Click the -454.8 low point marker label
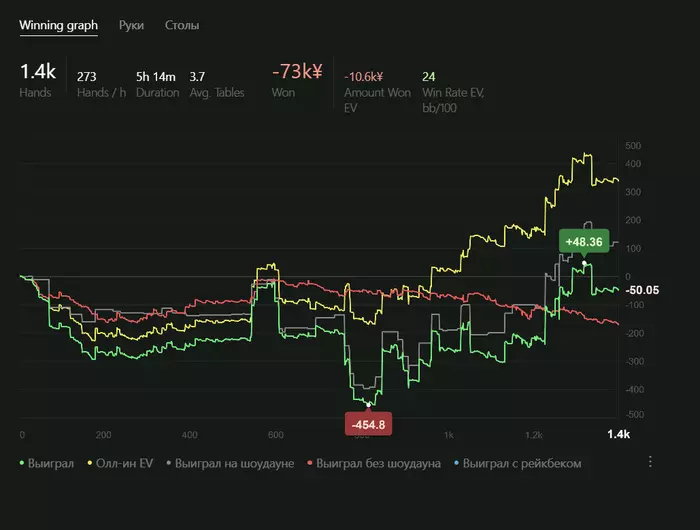The height and width of the screenshot is (530, 700). pos(368,424)
